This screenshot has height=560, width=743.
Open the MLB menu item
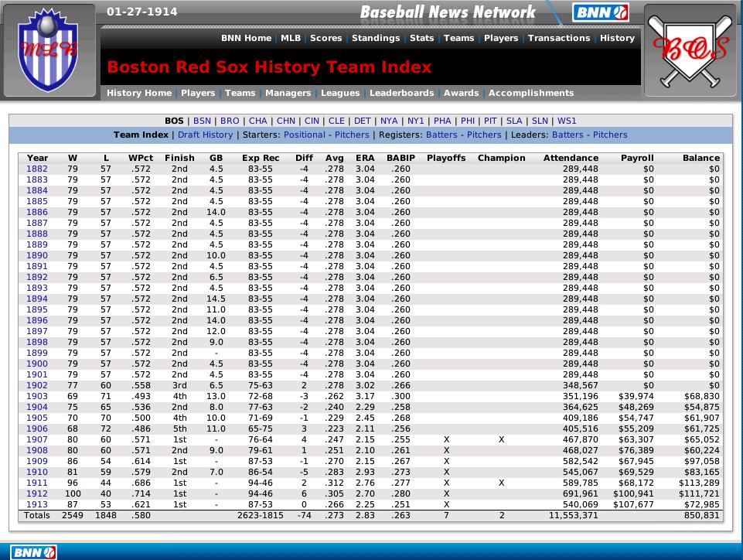tap(291, 38)
